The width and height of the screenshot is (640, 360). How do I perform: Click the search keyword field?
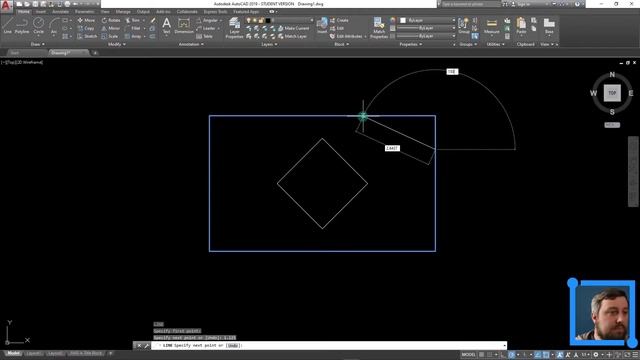pyautogui.click(x=470, y=4)
